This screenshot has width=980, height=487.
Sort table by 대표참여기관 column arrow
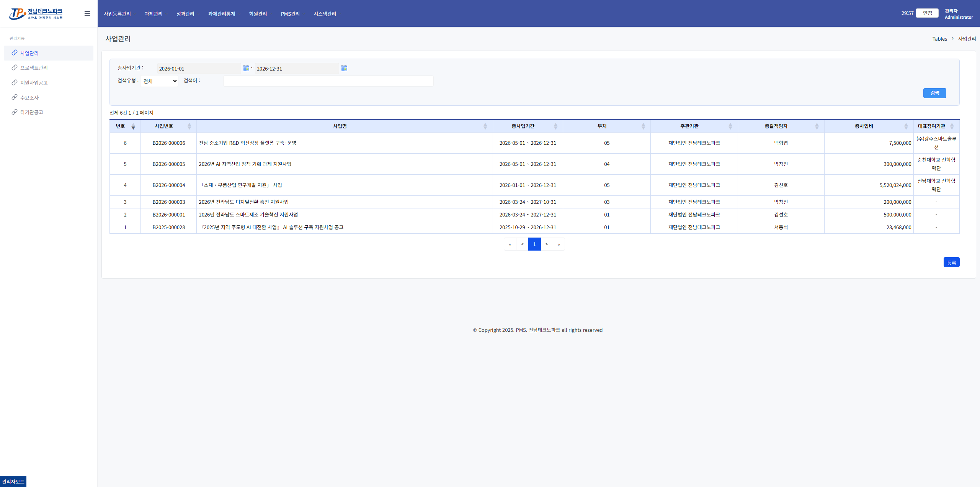pyautogui.click(x=952, y=126)
